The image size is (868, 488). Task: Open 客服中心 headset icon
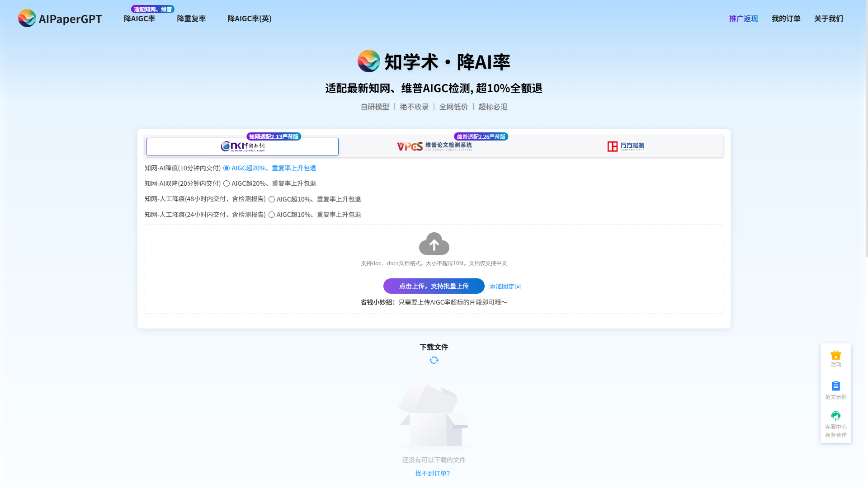pyautogui.click(x=835, y=416)
